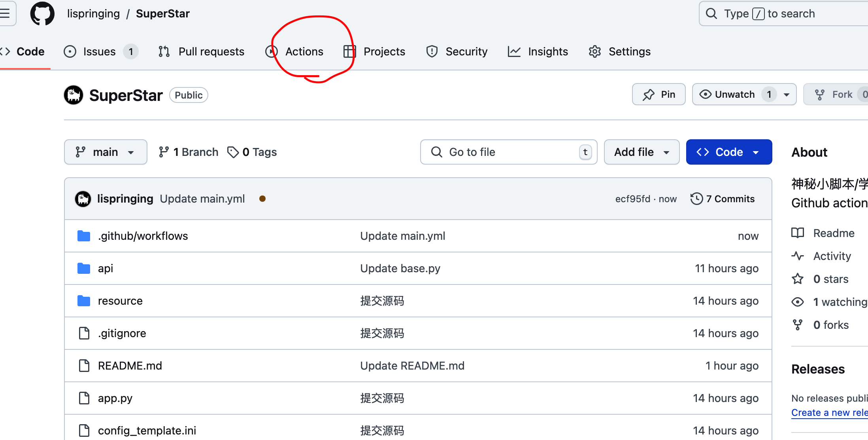Open the lispringing owner profile link

pyautogui.click(x=93, y=13)
